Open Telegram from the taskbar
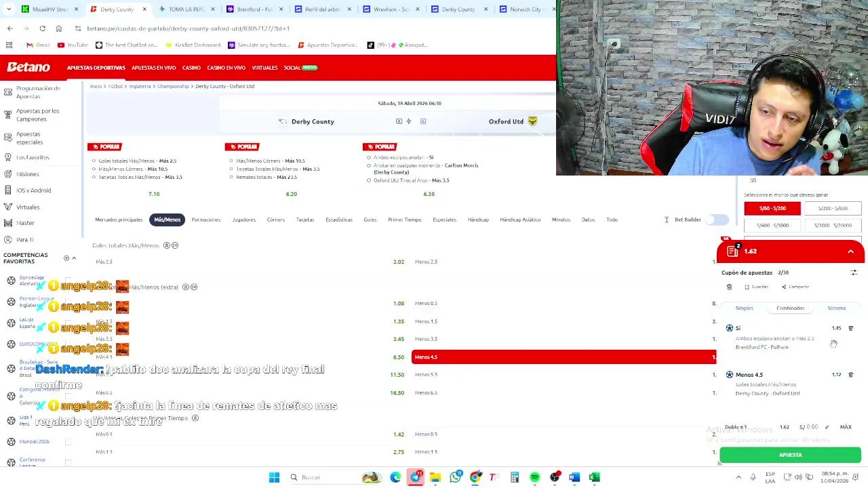 point(416,477)
